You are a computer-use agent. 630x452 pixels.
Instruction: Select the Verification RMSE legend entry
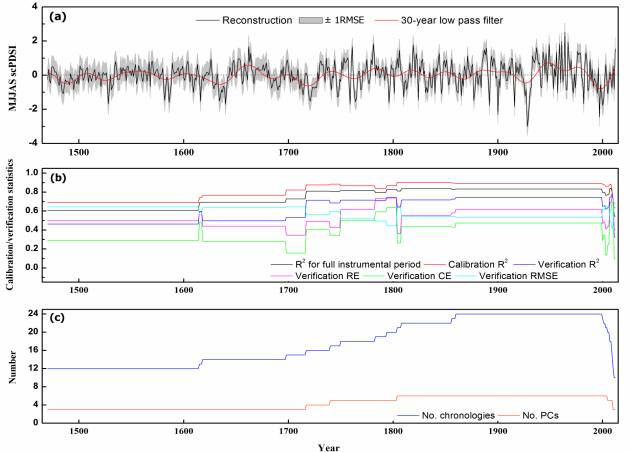tap(530, 275)
